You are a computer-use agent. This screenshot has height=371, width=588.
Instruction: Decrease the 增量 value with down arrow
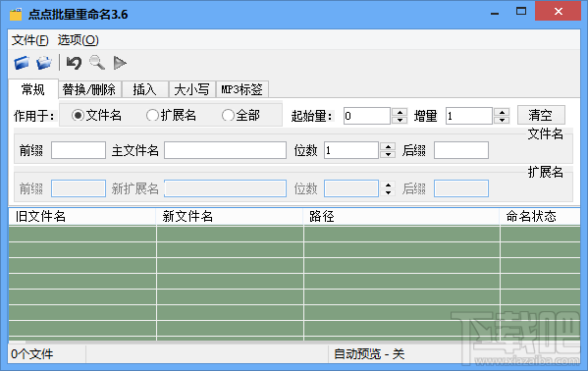(x=502, y=120)
